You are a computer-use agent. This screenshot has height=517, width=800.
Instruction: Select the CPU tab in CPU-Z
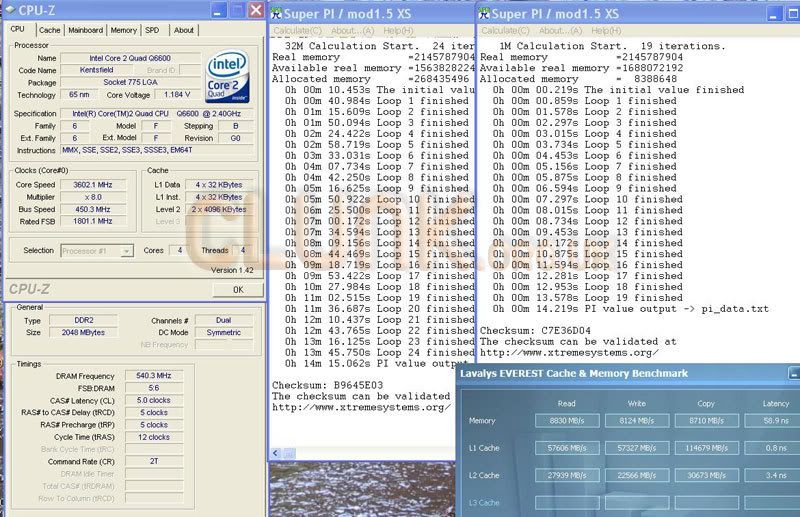click(18, 29)
